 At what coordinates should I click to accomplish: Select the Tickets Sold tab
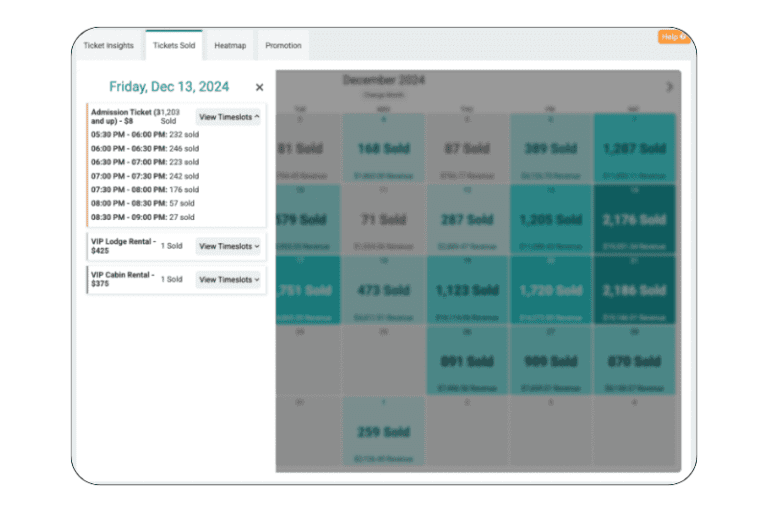(x=174, y=46)
